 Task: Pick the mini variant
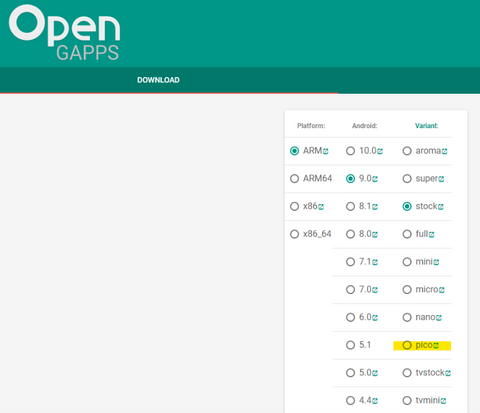pyautogui.click(x=407, y=262)
